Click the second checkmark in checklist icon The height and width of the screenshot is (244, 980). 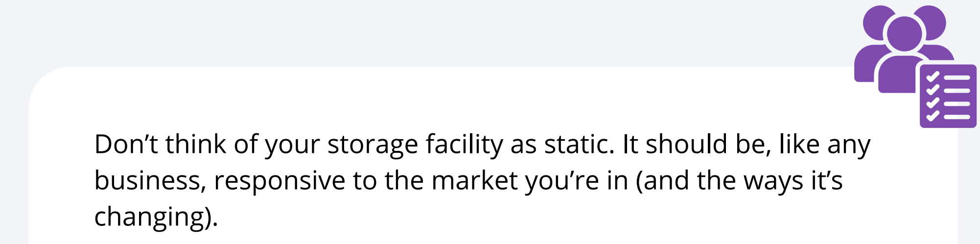click(933, 90)
